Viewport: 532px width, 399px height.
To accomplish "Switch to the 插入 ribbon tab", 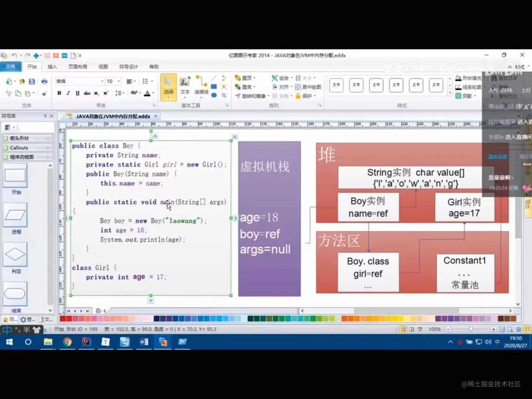I will (x=52, y=66).
